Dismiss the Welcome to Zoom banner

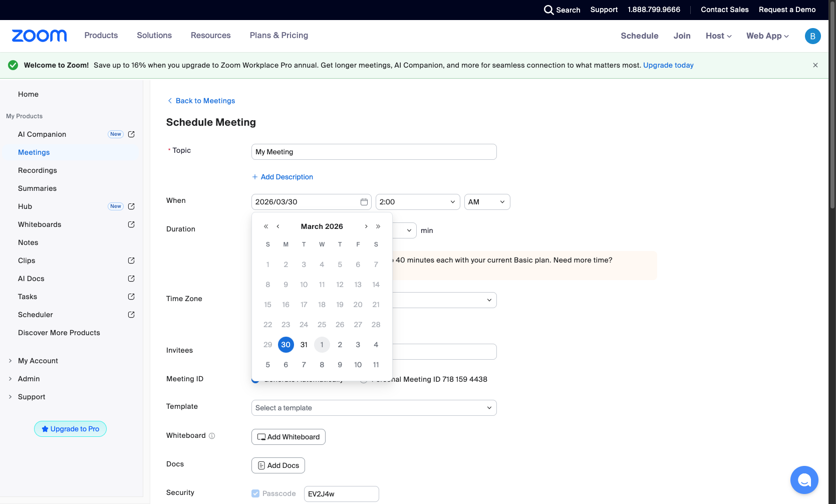click(x=815, y=65)
